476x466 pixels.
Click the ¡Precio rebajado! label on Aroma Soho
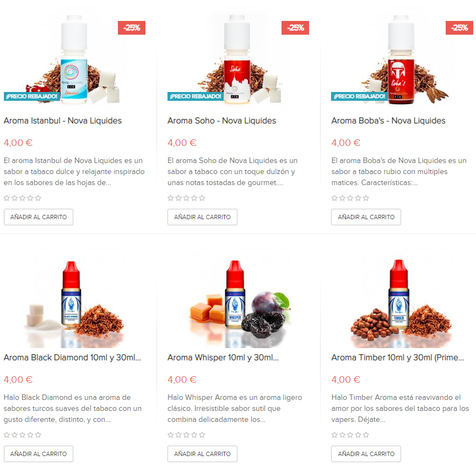pos(196,96)
